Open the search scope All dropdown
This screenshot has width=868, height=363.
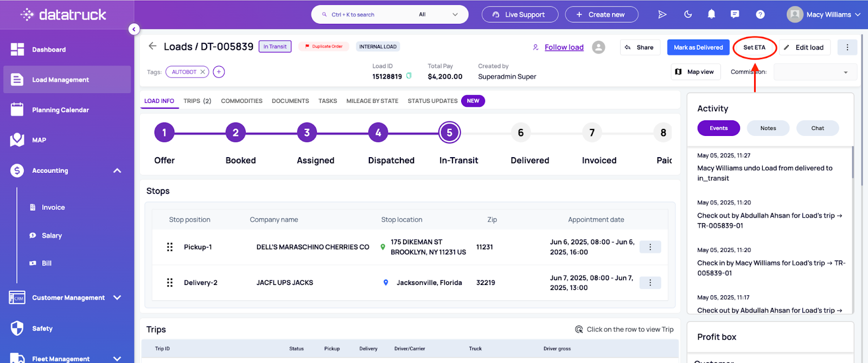(x=438, y=15)
